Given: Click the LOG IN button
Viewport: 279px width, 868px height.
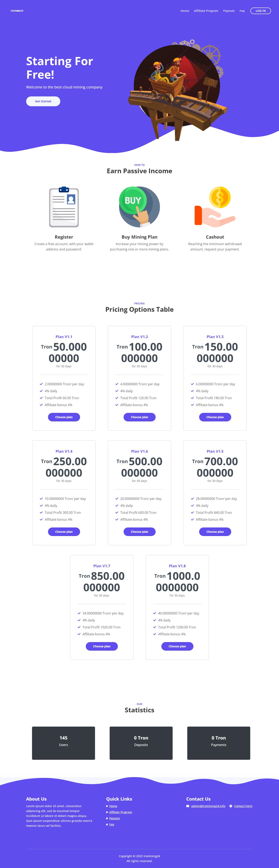Looking at the screenshot, I should [x=260, y=11].
